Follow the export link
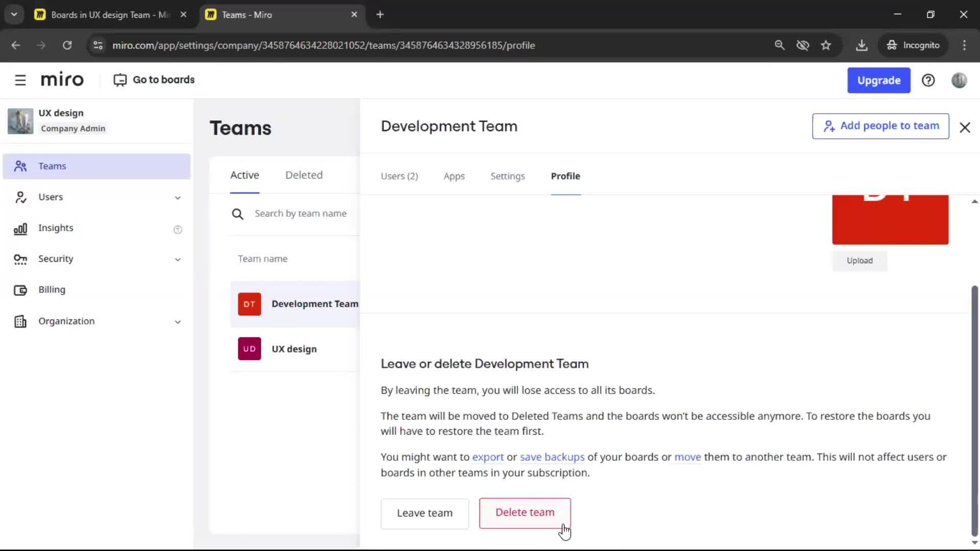This screenshot has width=980, height=551. coord(487,457)
